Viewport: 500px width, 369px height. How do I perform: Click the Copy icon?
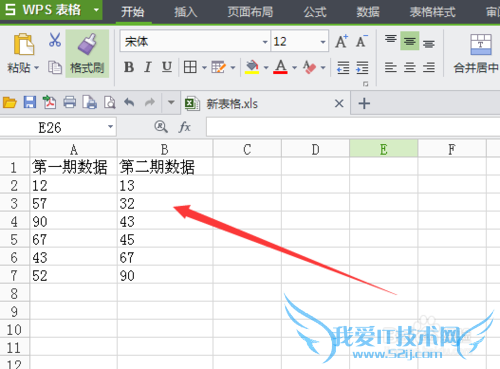coord(55,67)
